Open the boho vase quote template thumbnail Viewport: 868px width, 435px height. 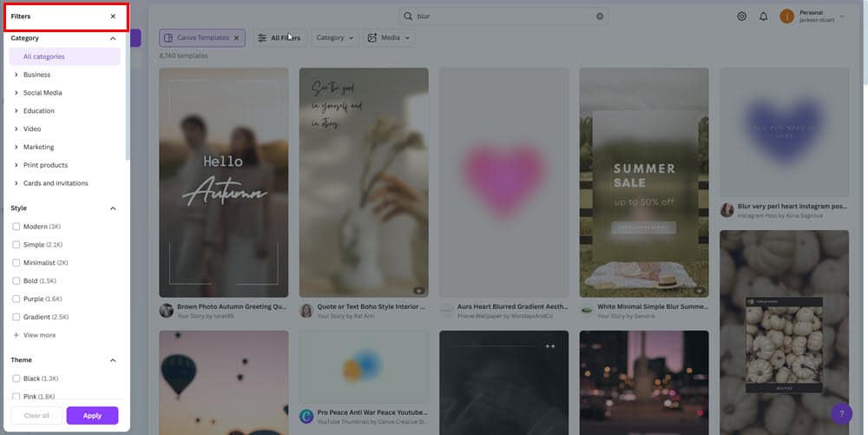click(x=364, y=182)
